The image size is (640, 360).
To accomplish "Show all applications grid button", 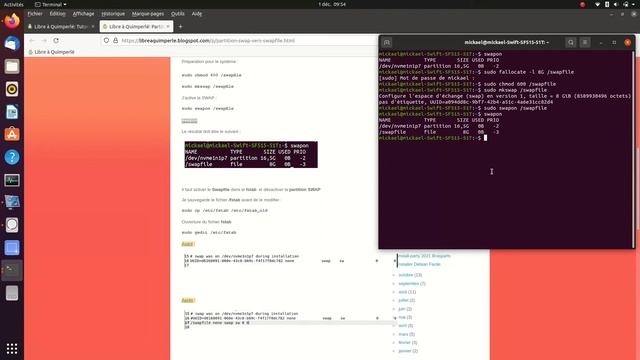I will click(x=12, y=349).
